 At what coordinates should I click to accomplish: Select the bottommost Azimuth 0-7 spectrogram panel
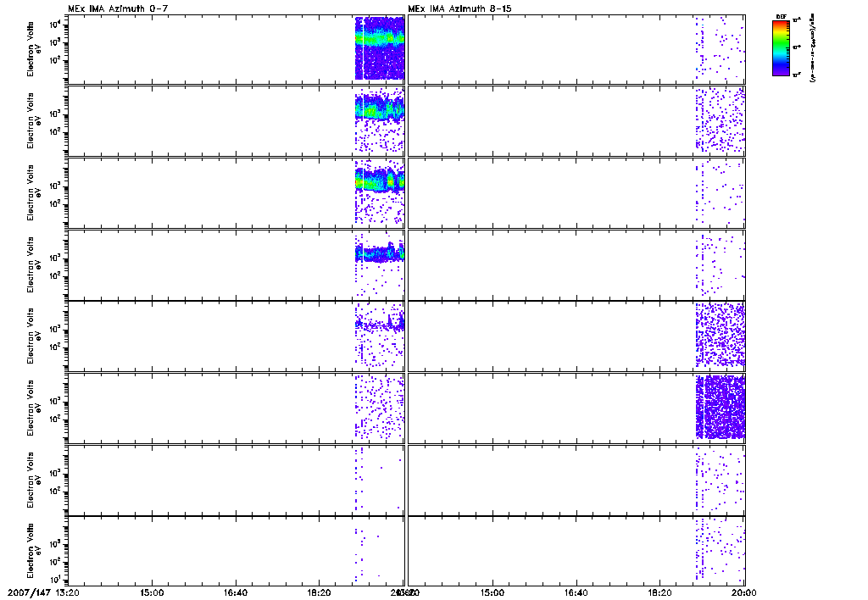[x=236, y=552]
